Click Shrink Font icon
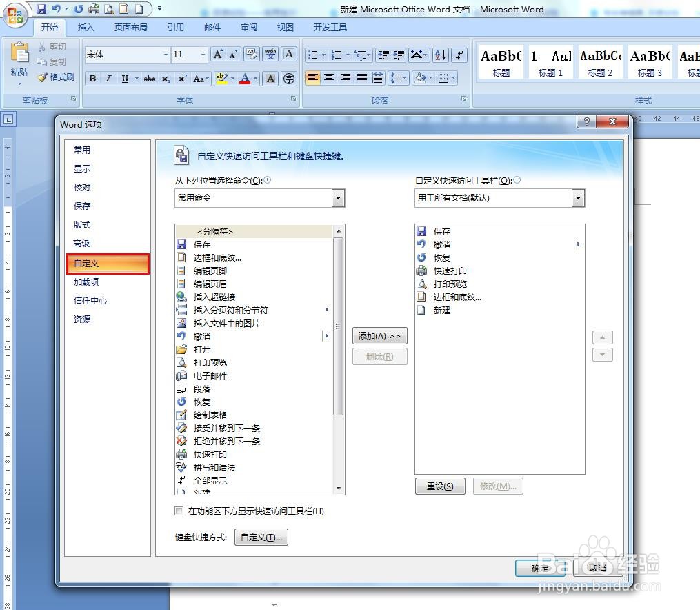700x610 pixels. click(233, 55)
